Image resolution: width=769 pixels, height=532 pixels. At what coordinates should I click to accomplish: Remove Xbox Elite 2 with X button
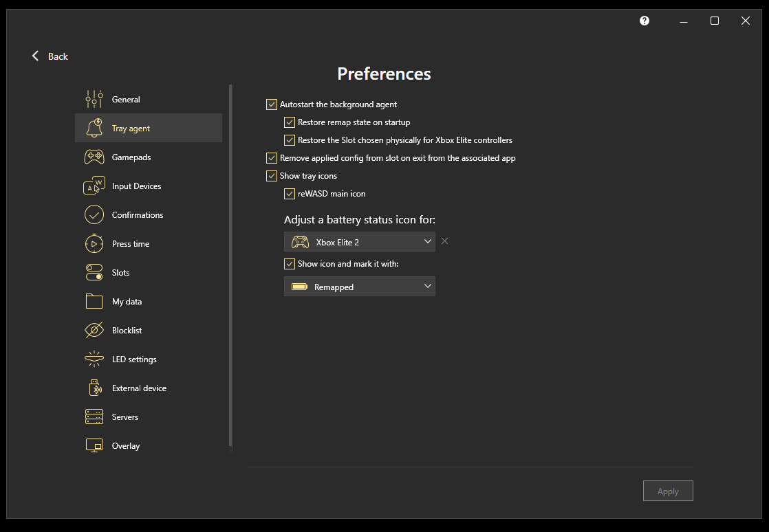tap(445, 241)
